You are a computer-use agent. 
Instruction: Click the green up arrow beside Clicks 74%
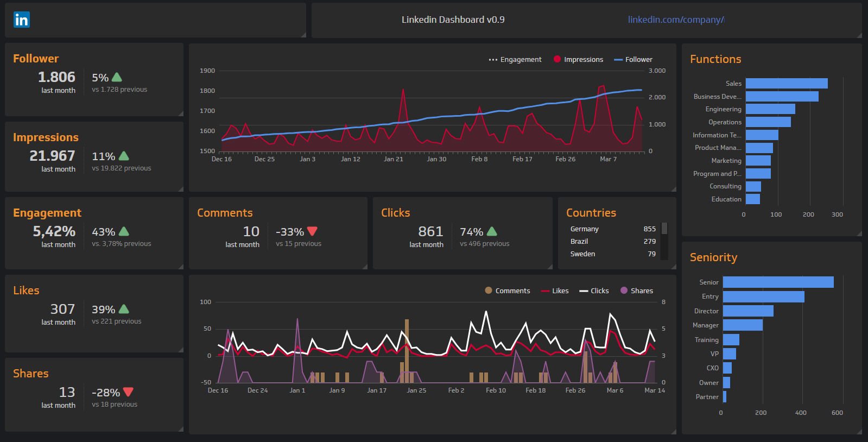(492, 232)
